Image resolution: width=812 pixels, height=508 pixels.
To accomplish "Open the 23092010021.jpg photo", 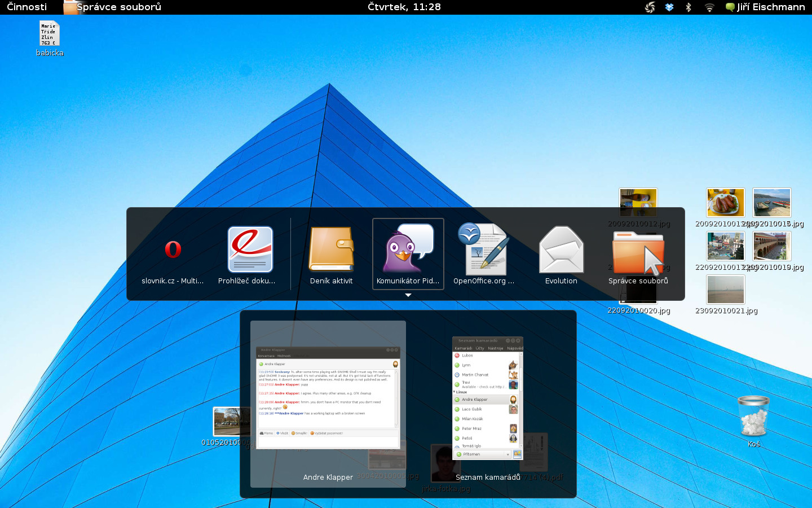I will point(726,290).
